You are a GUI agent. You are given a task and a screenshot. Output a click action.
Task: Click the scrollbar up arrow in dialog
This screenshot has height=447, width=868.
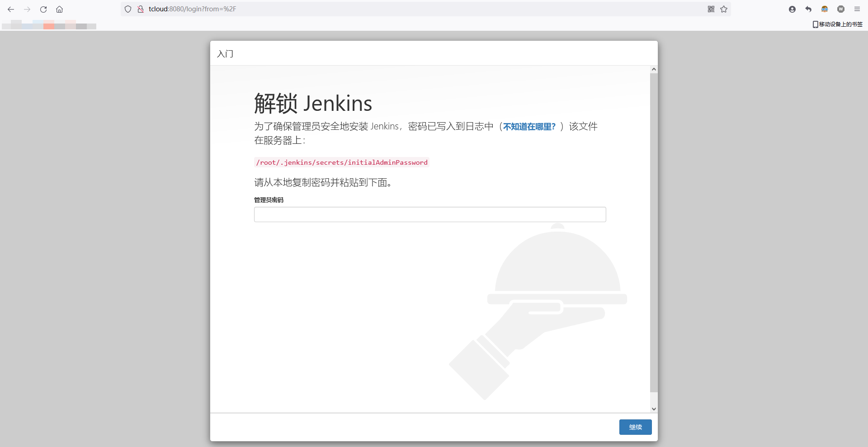point(654,69)
